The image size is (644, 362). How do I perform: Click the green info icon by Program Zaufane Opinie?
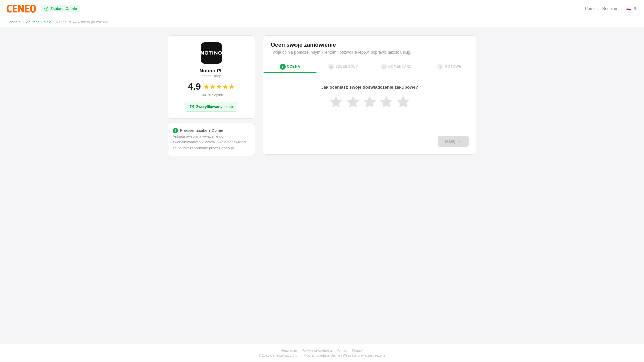point(175,131)
